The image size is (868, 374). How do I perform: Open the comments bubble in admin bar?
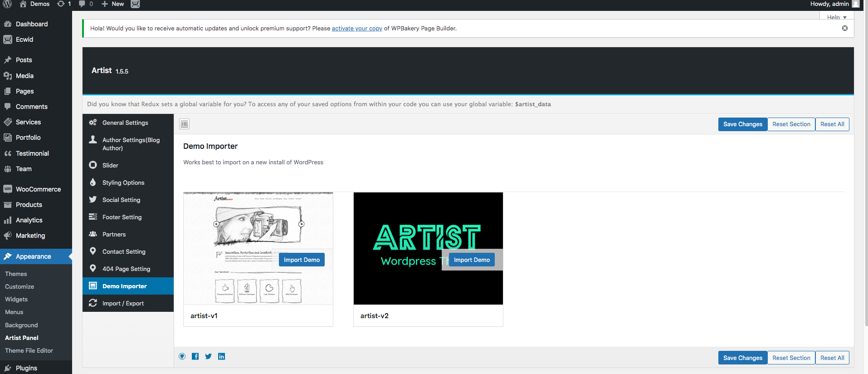pyautogui.click(x=86, y=4)
